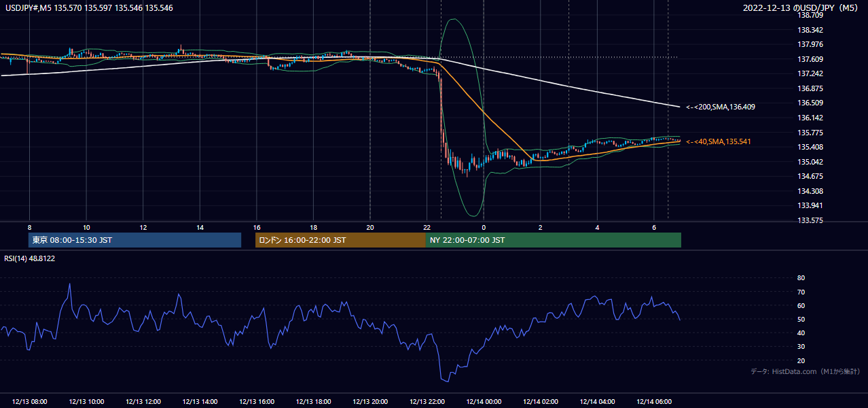Click the 12/14 00:00 date axis label

[x=484, y=402]
